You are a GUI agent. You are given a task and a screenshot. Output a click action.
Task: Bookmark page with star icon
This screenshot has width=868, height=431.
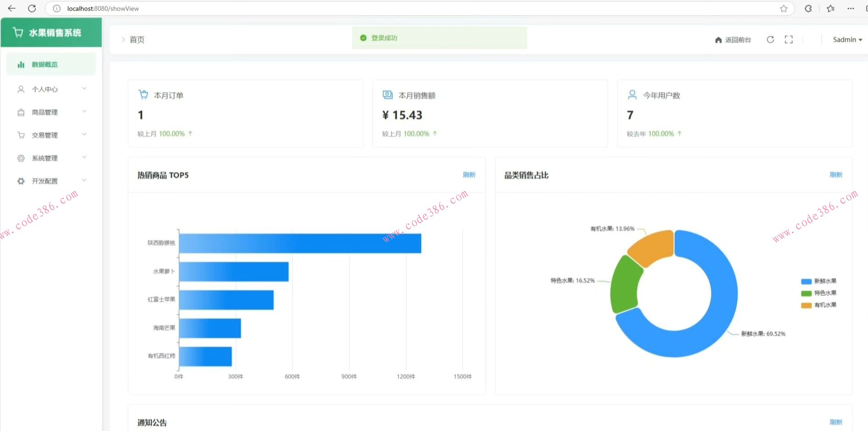point(784,8)
